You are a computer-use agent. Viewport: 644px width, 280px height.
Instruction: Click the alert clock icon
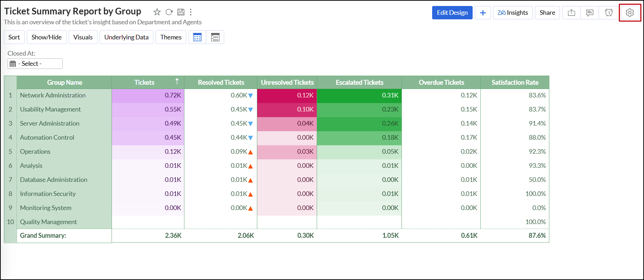coord(608,13)
